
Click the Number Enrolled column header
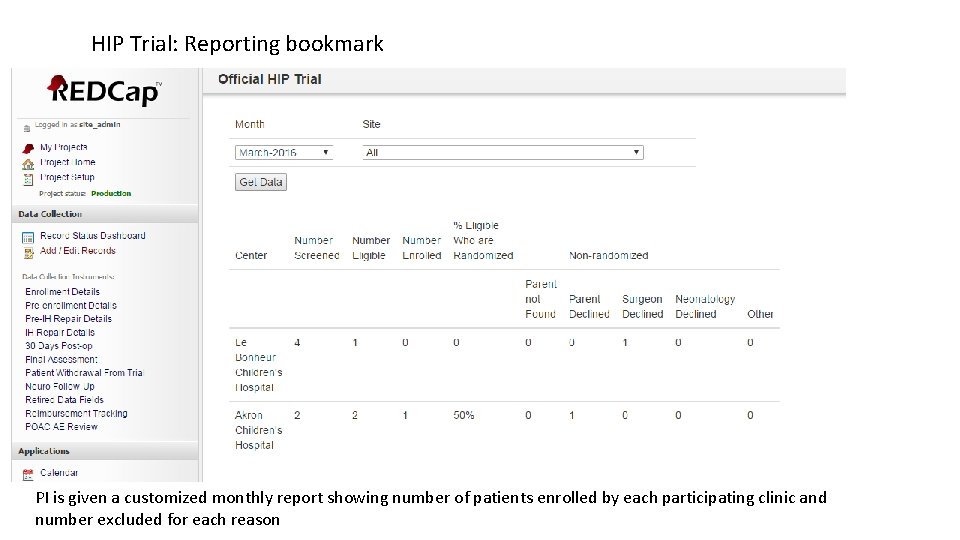[x=422, y=248]
